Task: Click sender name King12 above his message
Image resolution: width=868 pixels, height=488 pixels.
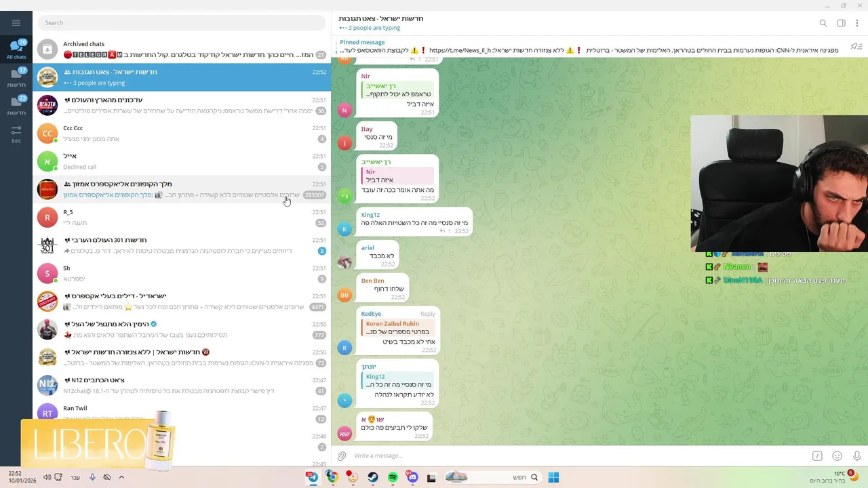Action: (370, 215)
